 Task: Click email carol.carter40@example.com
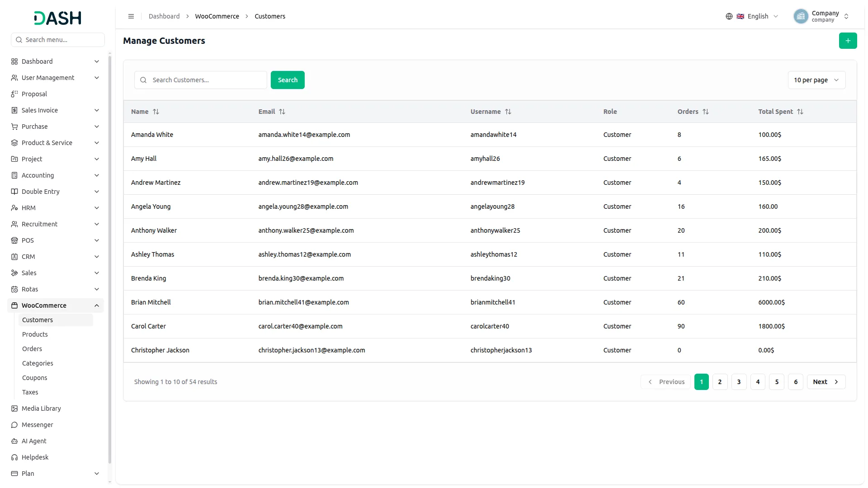tap(300, 326)
